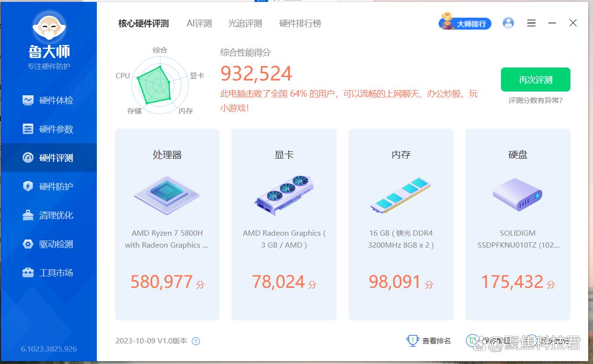Open the 硬件排行榜 tab
This screenshot has width=593, height=364.
click(300, 23)
